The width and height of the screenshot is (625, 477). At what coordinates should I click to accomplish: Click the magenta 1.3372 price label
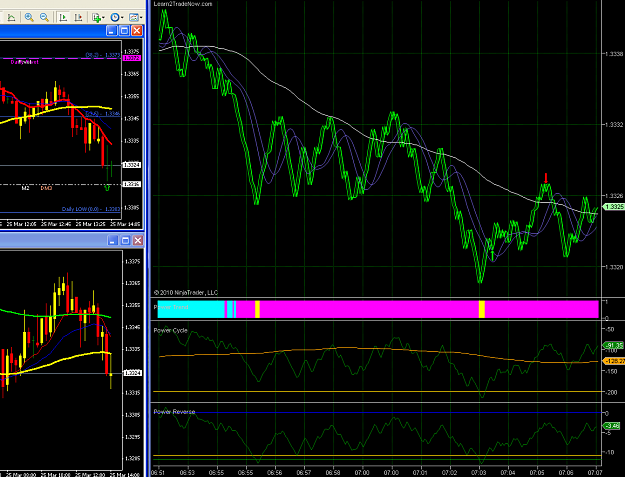tap(132, 58)
